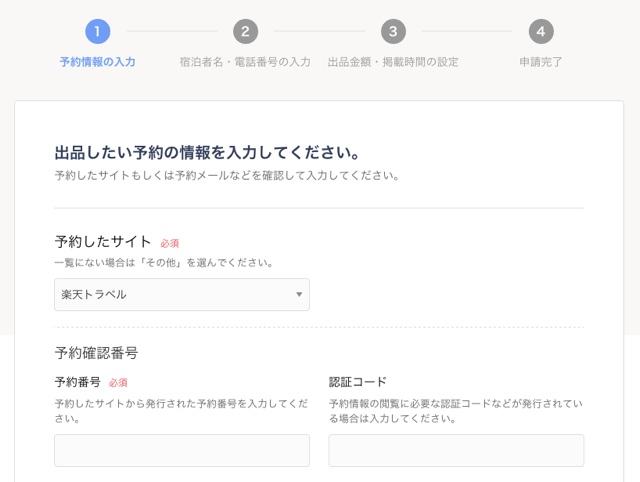Click the 予約番号 field label
640x482 pixels.
tap(77, 382)
